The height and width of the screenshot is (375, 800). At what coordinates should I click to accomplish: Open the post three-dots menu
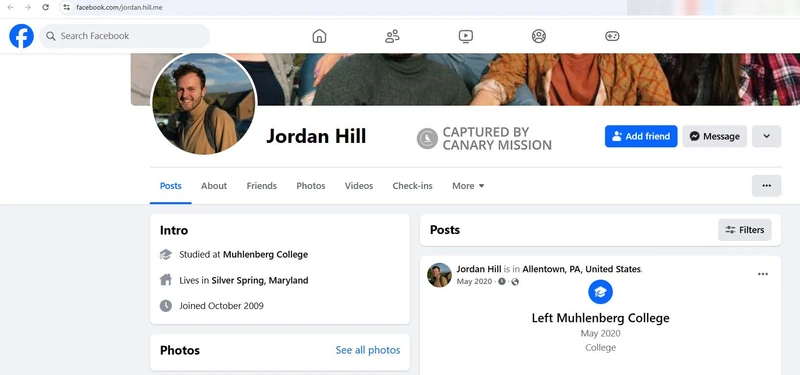(763, 274)
